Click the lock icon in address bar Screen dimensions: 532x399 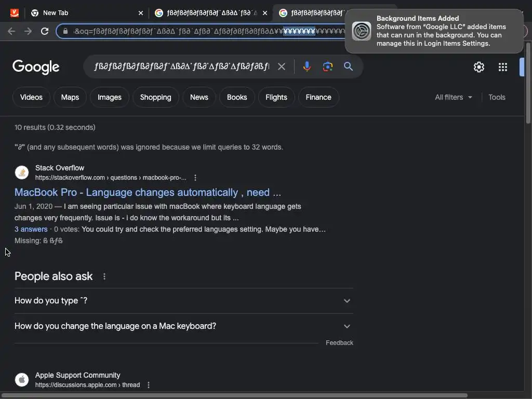65,31
